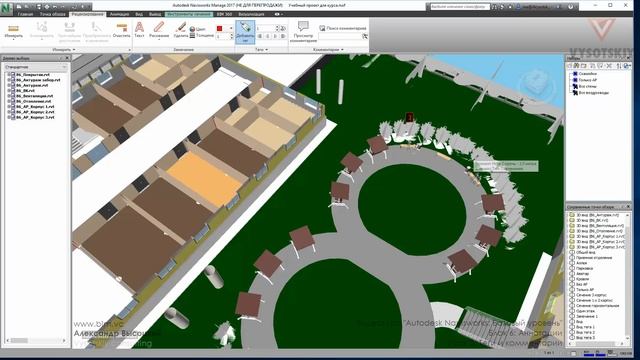Viewport: 640px width, 360px height.
Task: Click save selection icon in Наборы toolbar
Action: pyautogui.click(x=570, y=66)
